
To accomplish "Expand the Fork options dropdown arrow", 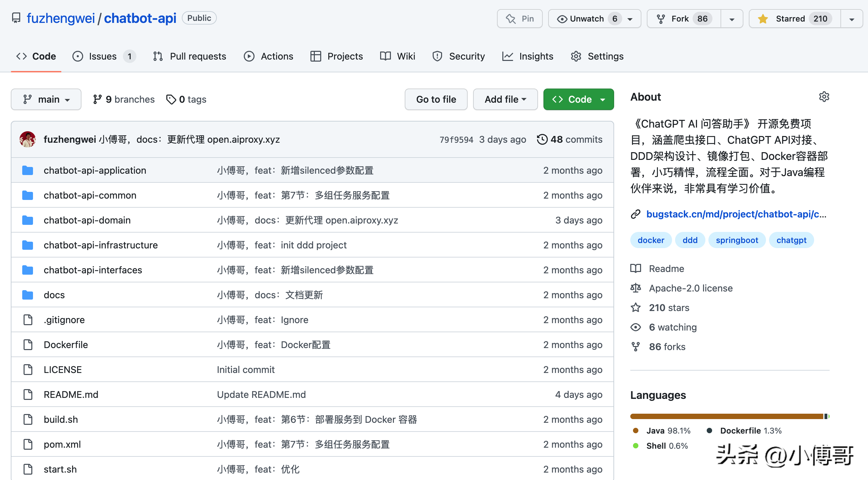I will click(x=732, y=19).
